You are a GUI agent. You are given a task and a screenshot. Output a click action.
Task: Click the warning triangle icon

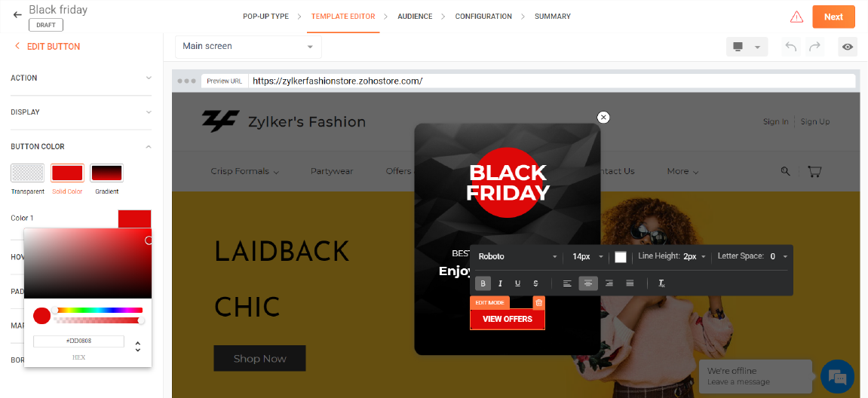796,17
